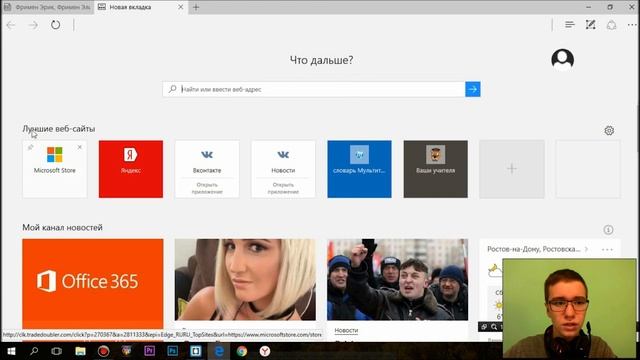Open the crowd protest news card
Screen dimensions: 640x360
398,280
